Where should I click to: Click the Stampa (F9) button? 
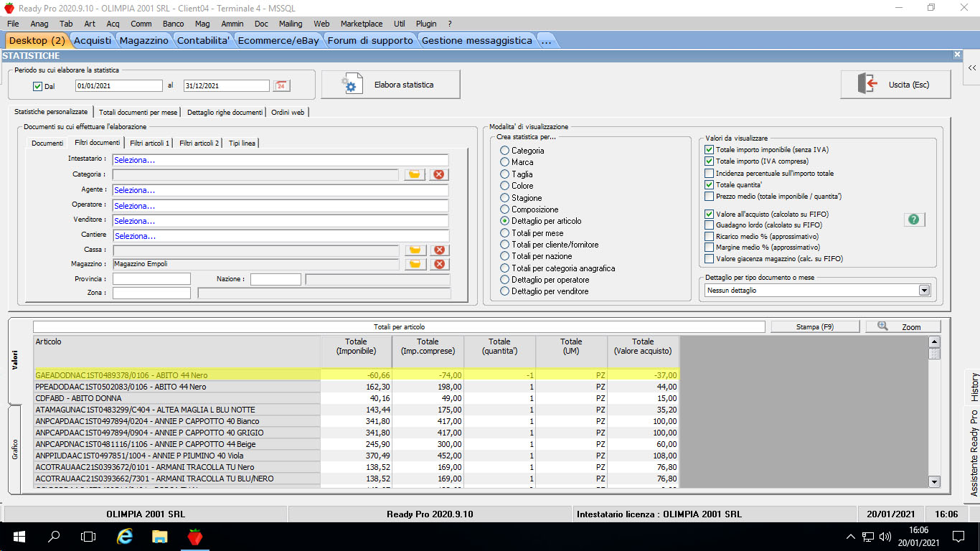(815, 327)
